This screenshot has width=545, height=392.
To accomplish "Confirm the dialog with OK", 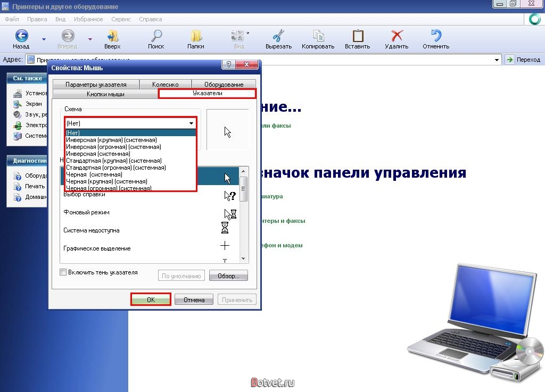I will click(151, 299).
